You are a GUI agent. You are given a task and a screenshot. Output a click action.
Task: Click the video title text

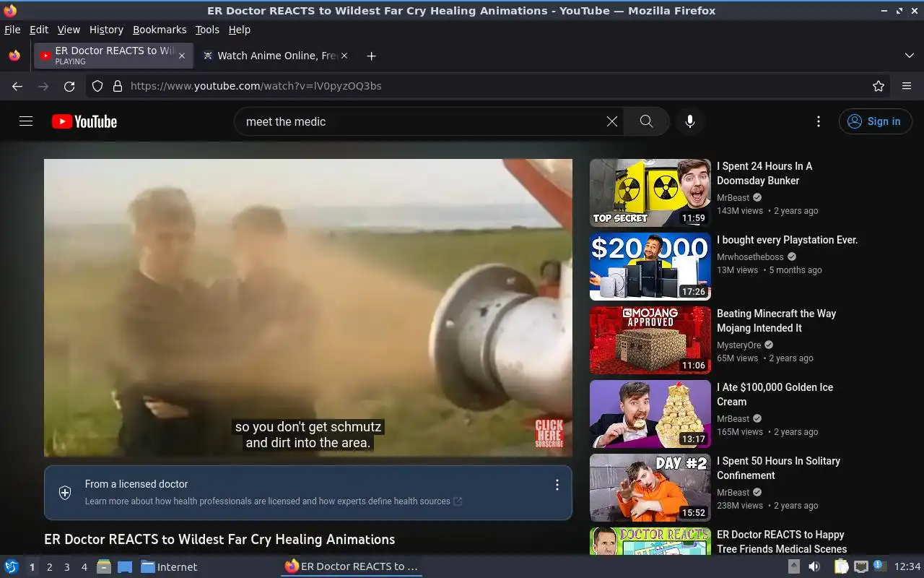(219, 540)
